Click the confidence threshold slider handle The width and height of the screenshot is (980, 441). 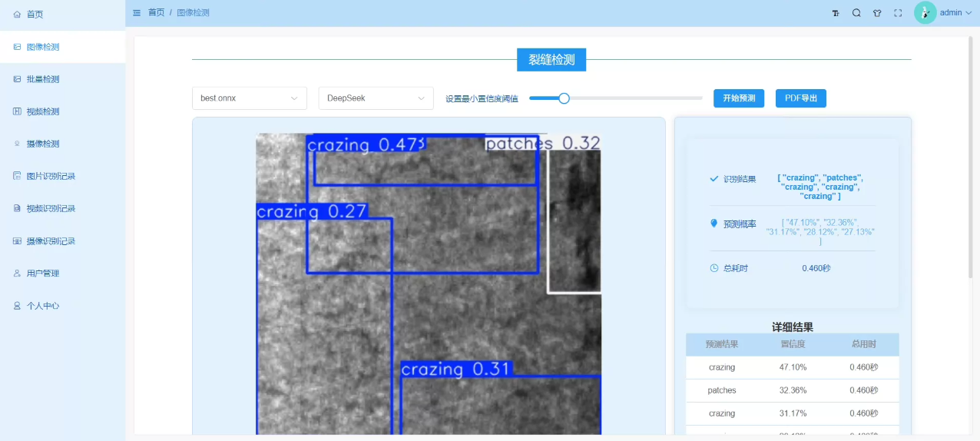pos(564,98)
